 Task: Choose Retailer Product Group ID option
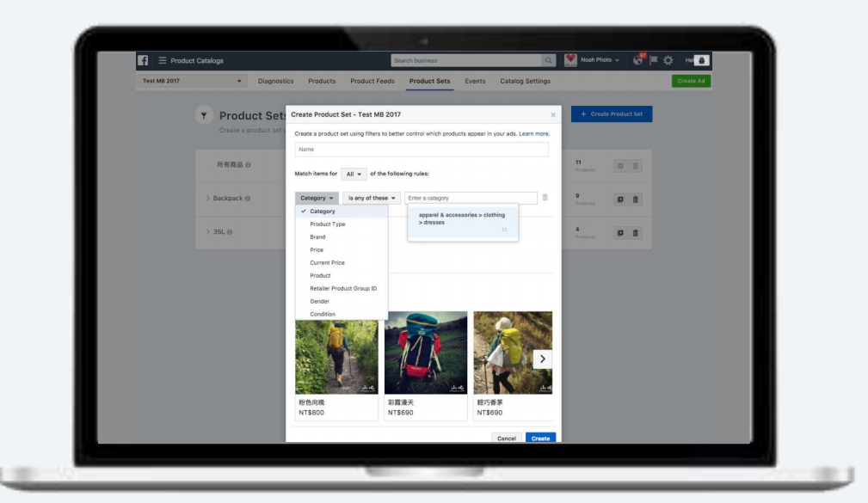click(x=341, y=288)
